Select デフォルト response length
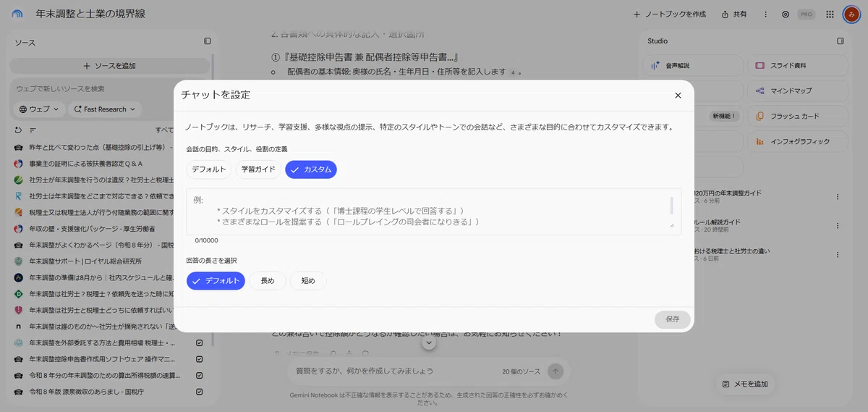 coord(216,281)
